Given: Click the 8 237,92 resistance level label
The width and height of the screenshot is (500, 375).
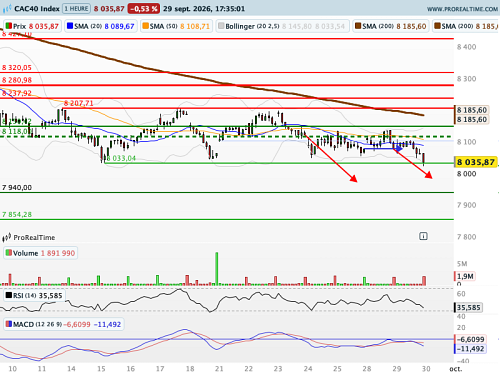Looking at the screenshot, I should 17,93.
